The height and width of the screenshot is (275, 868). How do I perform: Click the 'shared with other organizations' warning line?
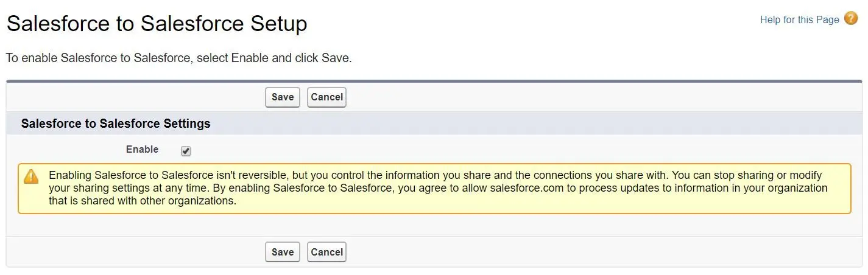click(142, 201)
